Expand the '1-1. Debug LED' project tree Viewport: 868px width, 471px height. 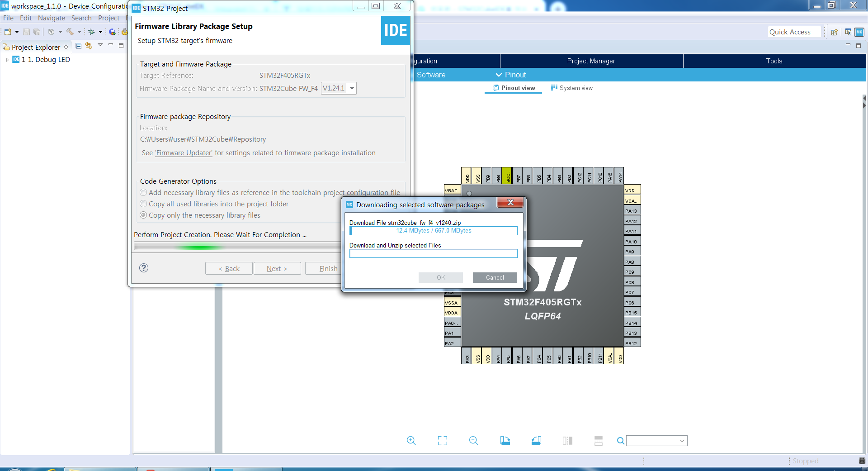(x=7, y=60)
